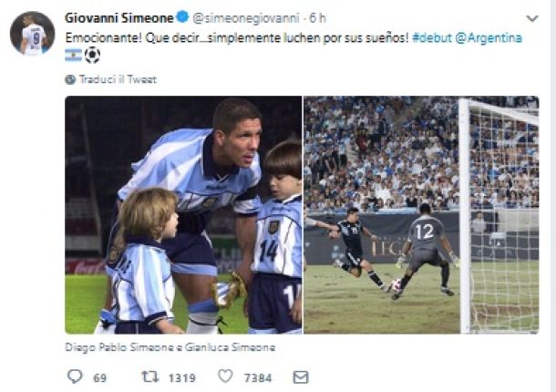Retweet using the retweet arrows icon

click(x=150, y=377)
